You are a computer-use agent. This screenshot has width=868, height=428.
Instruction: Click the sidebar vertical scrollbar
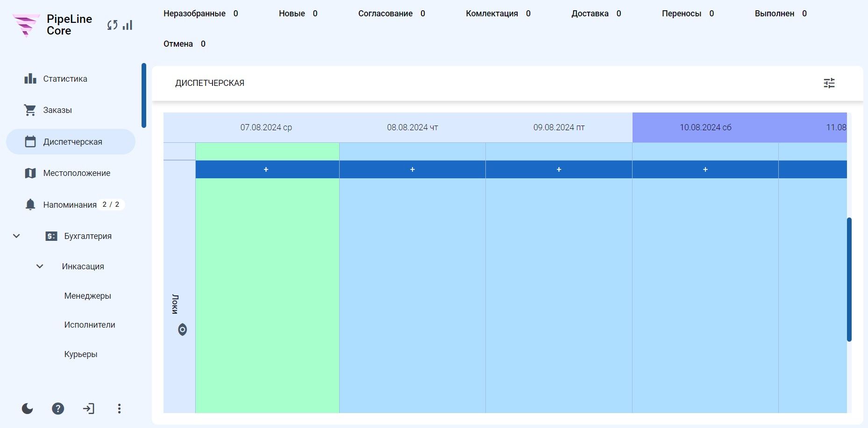coord(144,95)
